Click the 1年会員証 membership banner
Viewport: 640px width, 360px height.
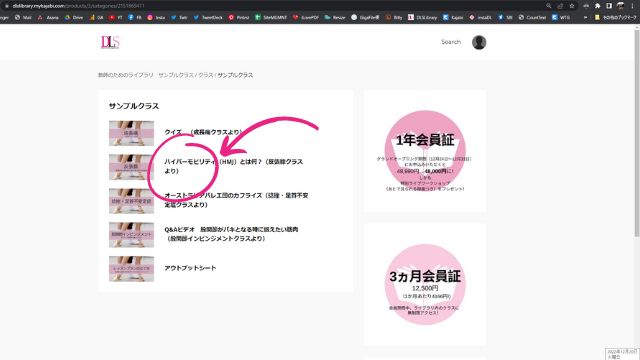pos(425,151)
